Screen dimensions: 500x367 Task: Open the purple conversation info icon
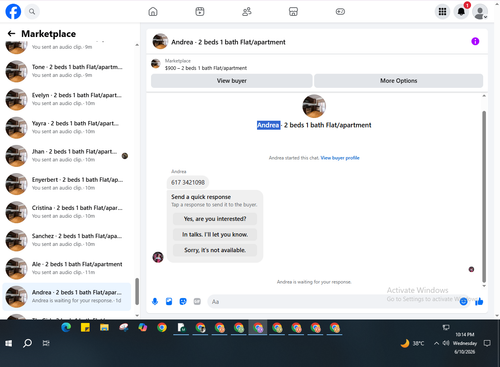[x=475, y=41]
